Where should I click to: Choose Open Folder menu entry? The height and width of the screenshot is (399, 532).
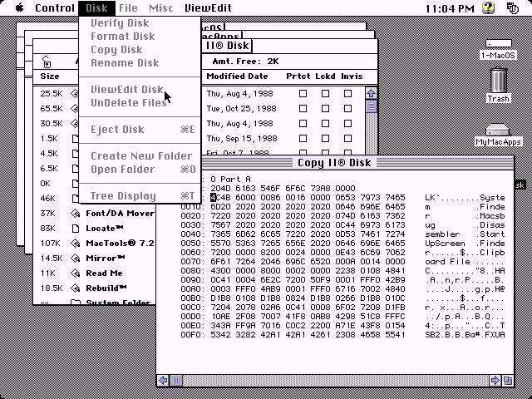tap(140, 170)
